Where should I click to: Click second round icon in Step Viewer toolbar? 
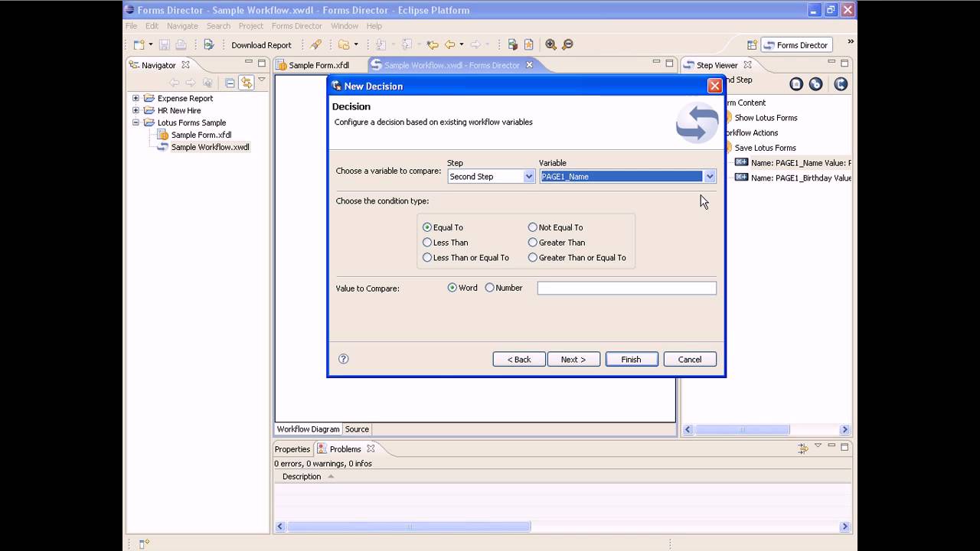tap(816, 84)
